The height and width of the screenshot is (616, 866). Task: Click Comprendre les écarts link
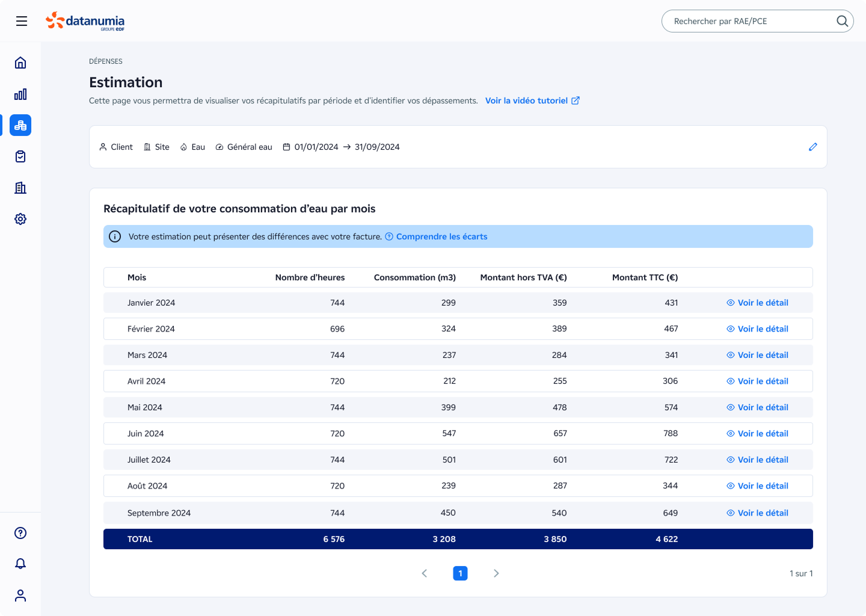(x=441, y=236)
